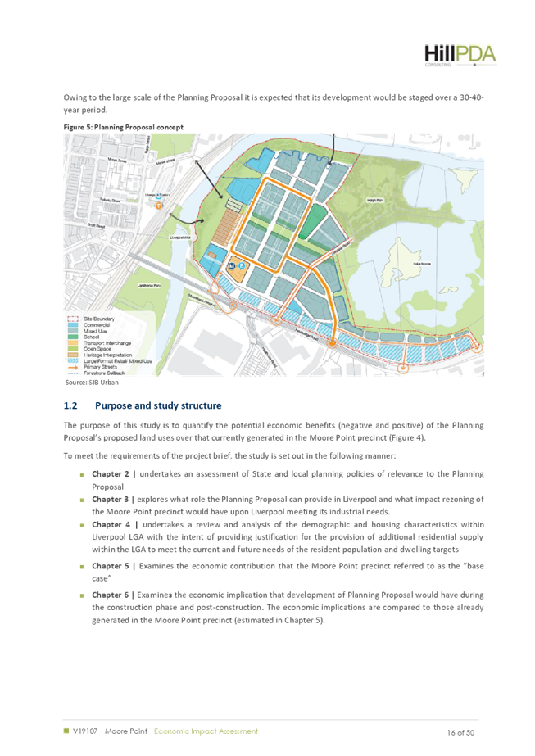The width and height of the screenshot is (535, 756).
Task: Click the '(Figure 4)' reference in the paragraph
Action: [x=406, y=437]
